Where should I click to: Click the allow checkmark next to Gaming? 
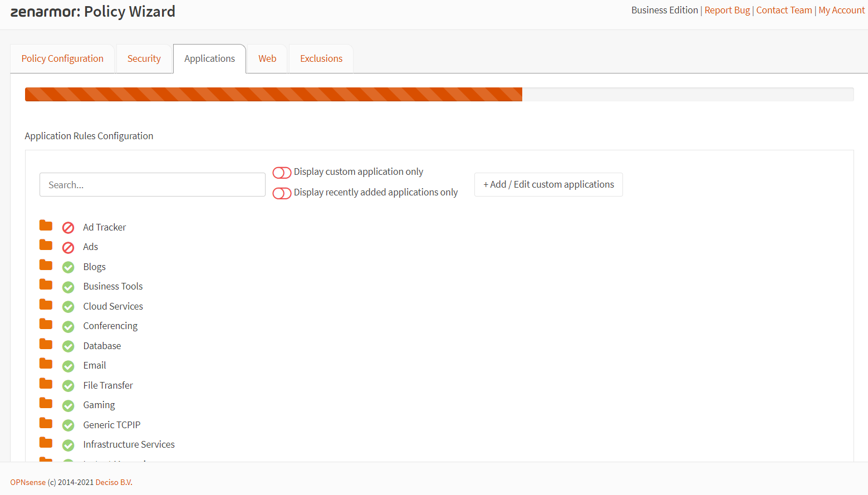68,405
